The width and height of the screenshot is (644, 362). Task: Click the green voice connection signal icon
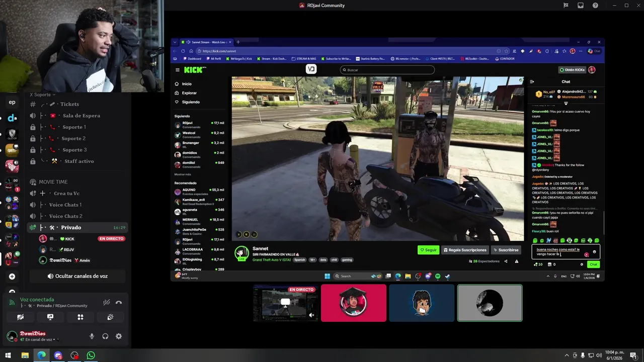12,302
